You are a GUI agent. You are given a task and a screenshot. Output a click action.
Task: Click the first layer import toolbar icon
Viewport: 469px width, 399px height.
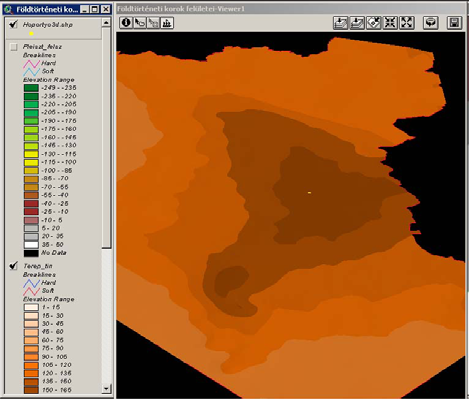340,23
